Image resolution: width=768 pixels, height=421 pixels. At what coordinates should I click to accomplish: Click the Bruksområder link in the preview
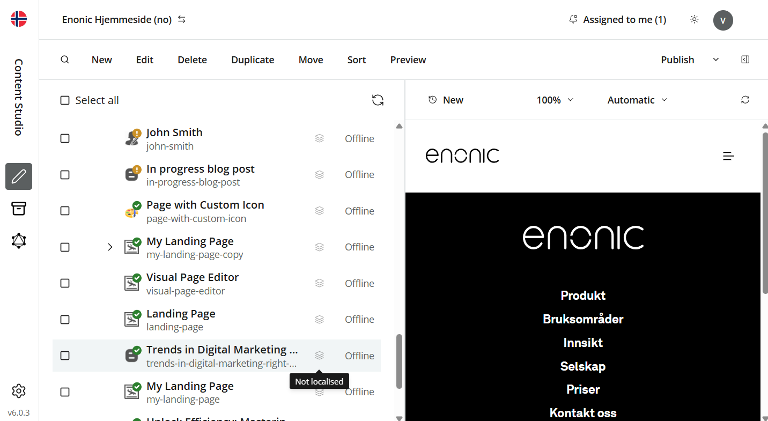pyautogui.click(x=583, y=319)
